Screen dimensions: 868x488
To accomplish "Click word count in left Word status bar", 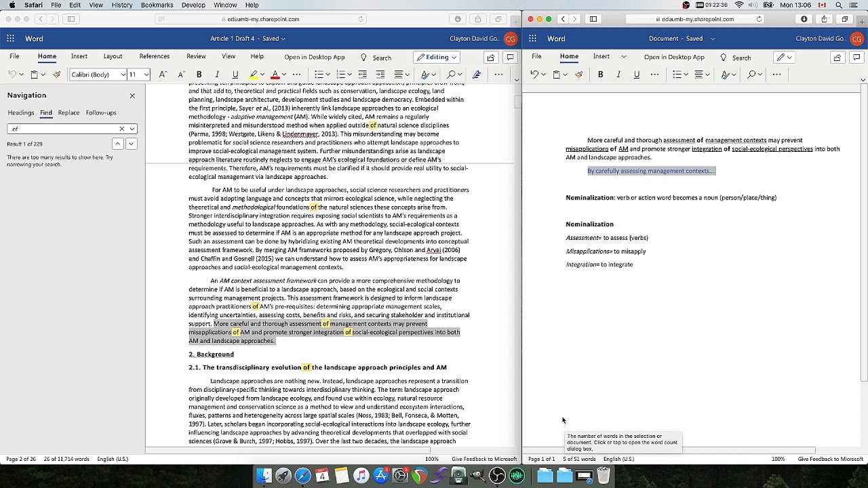I will [66, 459].
